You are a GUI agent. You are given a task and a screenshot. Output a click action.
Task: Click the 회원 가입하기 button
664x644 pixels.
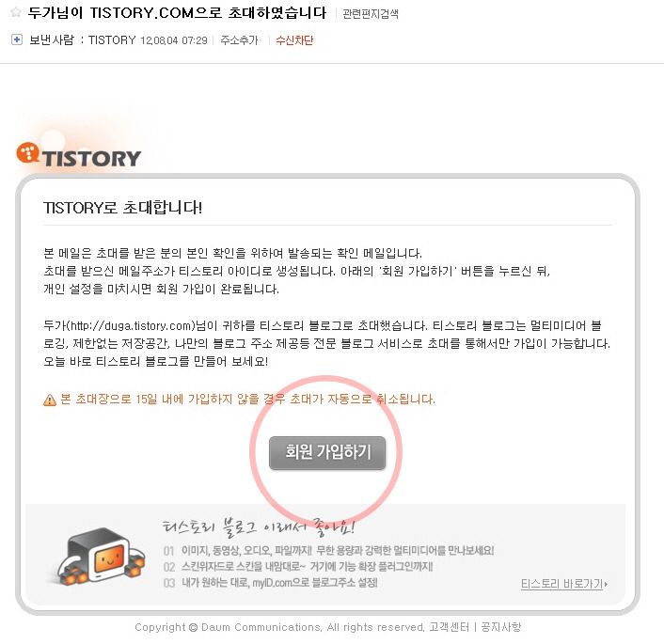click(x=327, y=452)
